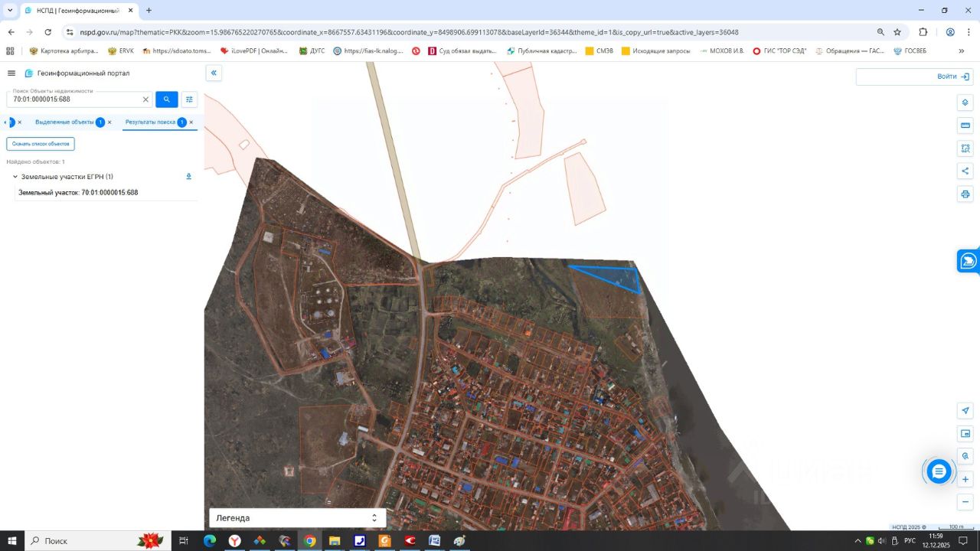Go back in browser history
The image size is (980, 551).
pos(11,32)
